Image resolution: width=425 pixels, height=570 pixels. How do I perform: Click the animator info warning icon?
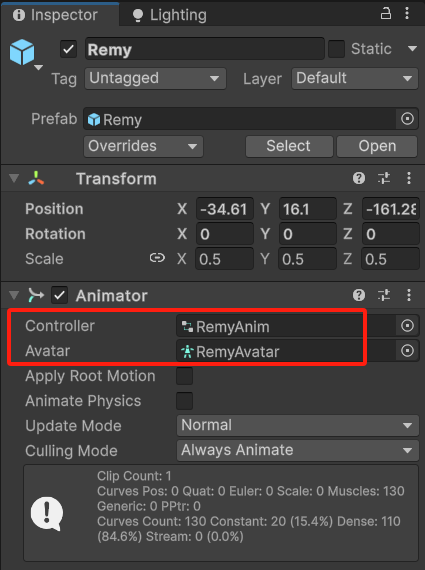point(47,514)
